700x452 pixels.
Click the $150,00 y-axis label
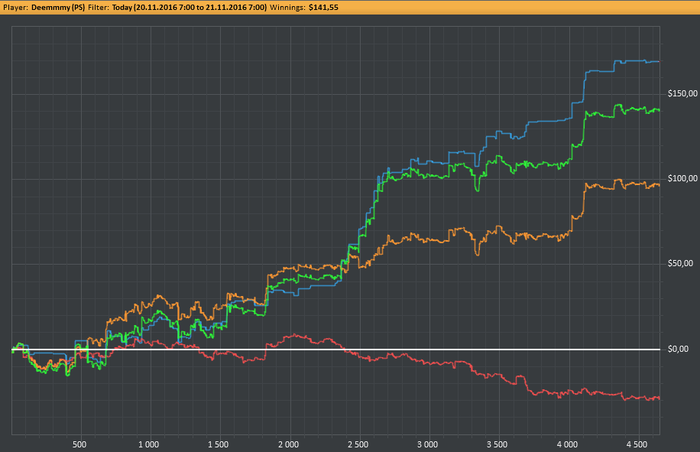pos(682,93)
